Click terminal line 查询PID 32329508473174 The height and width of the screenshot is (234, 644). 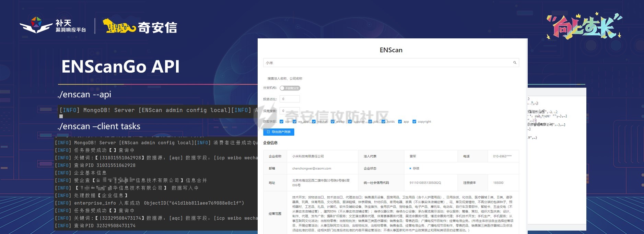pyautogui.click(x=95, y=226)
